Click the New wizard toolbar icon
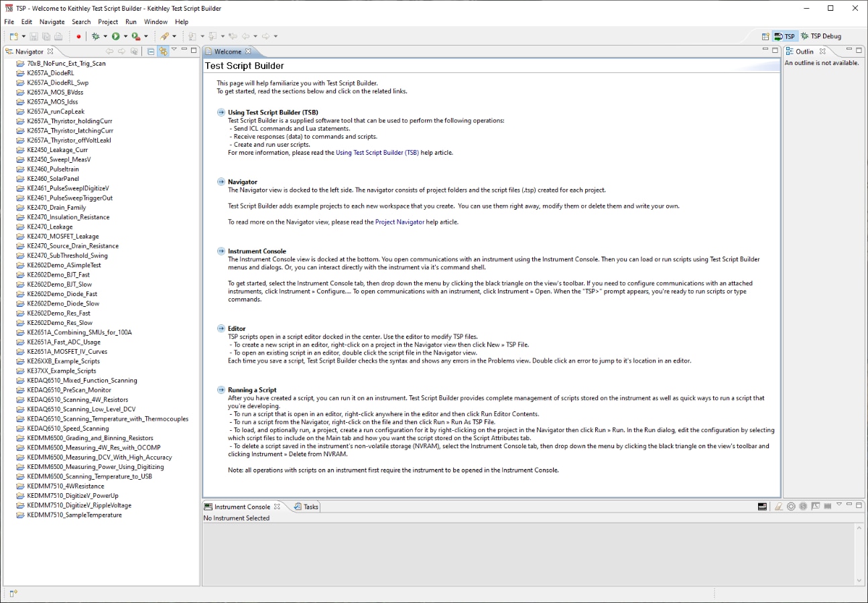The width and height of the screenshot is (868, 603). [x=14, y=36]
